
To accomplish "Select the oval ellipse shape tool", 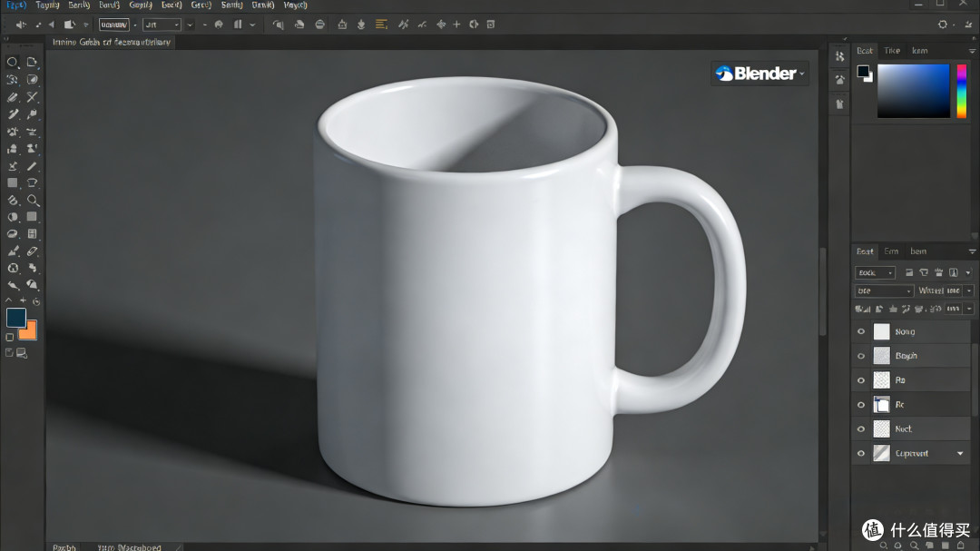I will coord(13,234).
